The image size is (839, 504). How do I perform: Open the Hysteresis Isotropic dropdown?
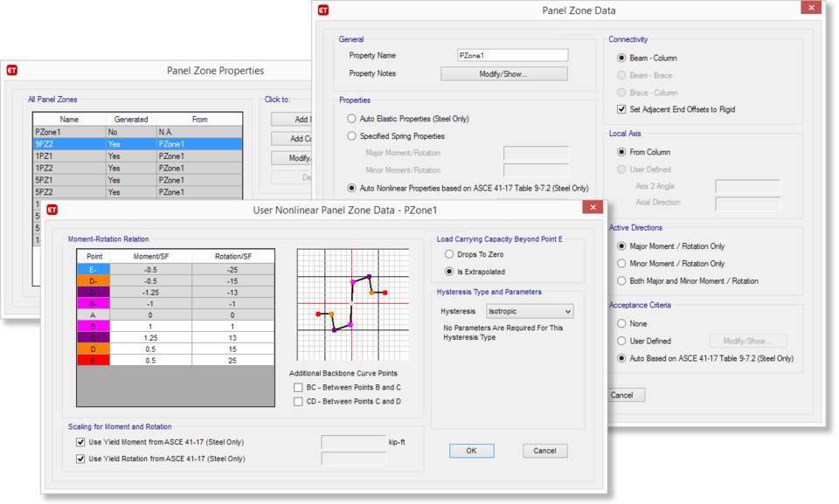[x=530, y=311]
